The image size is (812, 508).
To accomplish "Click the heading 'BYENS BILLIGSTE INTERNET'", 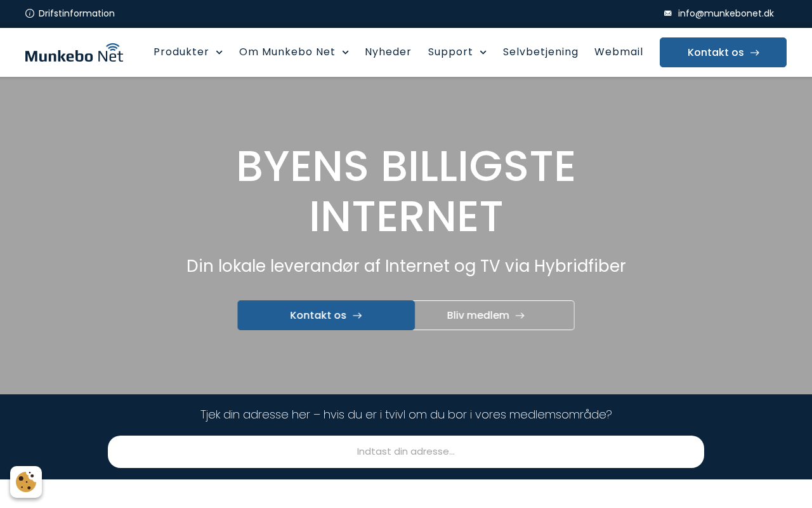I will pyautogui.click(x=406, y=191).
